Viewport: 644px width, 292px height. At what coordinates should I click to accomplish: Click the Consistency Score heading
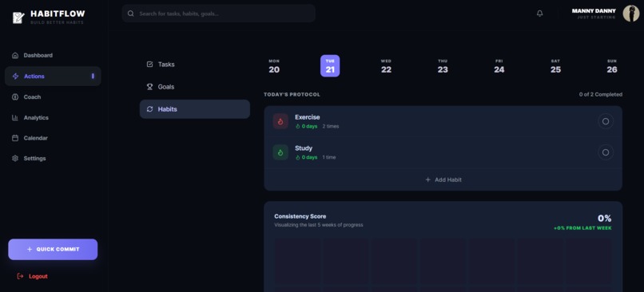point(300,216)
